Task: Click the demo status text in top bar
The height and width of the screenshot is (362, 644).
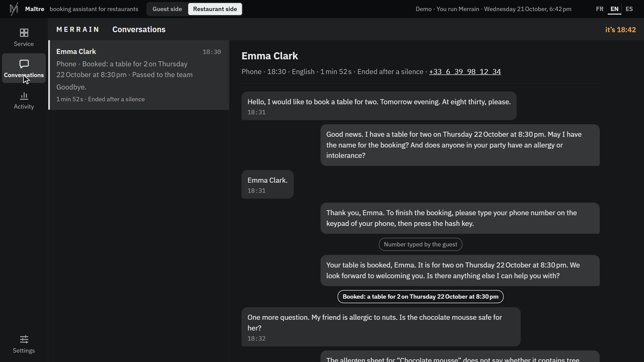Action: pos(493,9)
